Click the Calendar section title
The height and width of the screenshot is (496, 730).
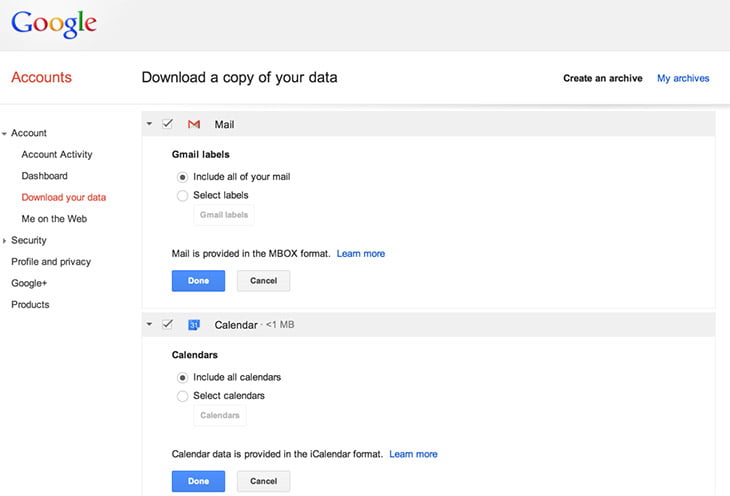pyautogui.click(x=236, y=325)
